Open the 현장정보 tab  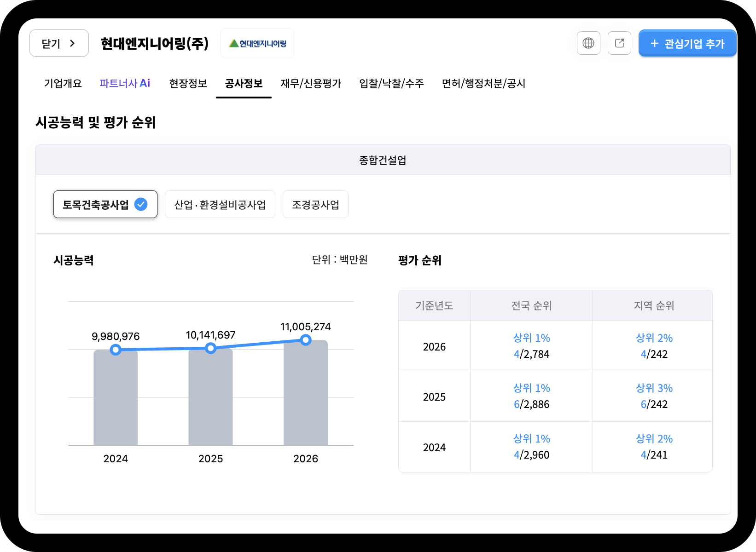coord(188,83)
